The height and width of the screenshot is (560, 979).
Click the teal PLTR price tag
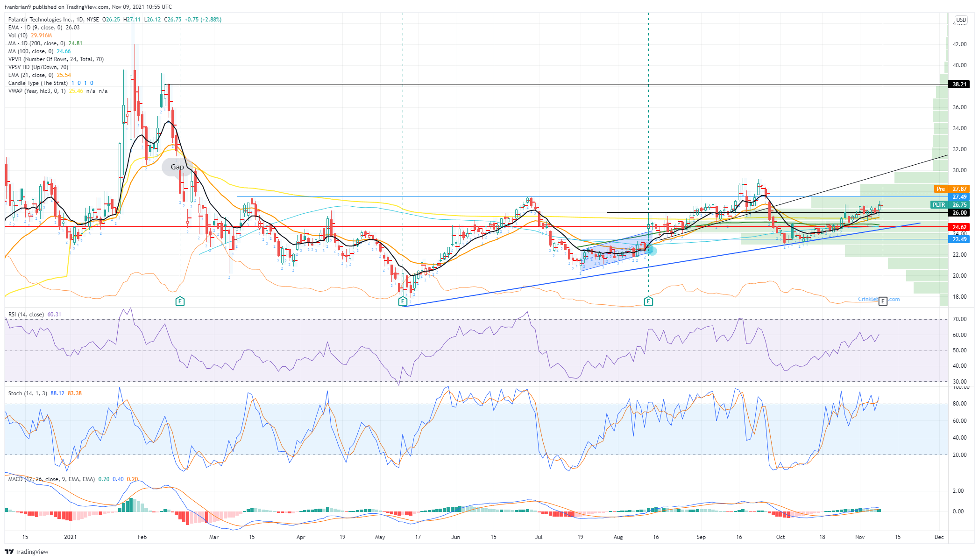pos(938,205)
